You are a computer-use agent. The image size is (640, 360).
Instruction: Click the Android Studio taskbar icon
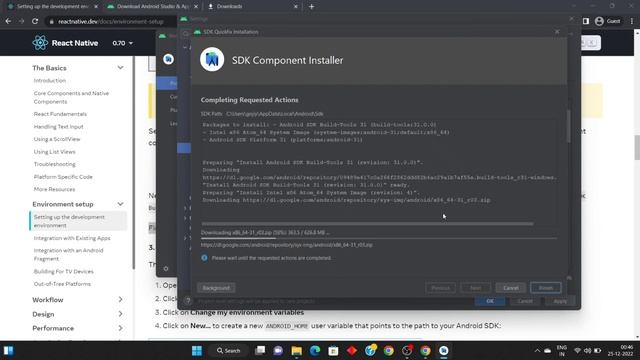pos(444,351)
